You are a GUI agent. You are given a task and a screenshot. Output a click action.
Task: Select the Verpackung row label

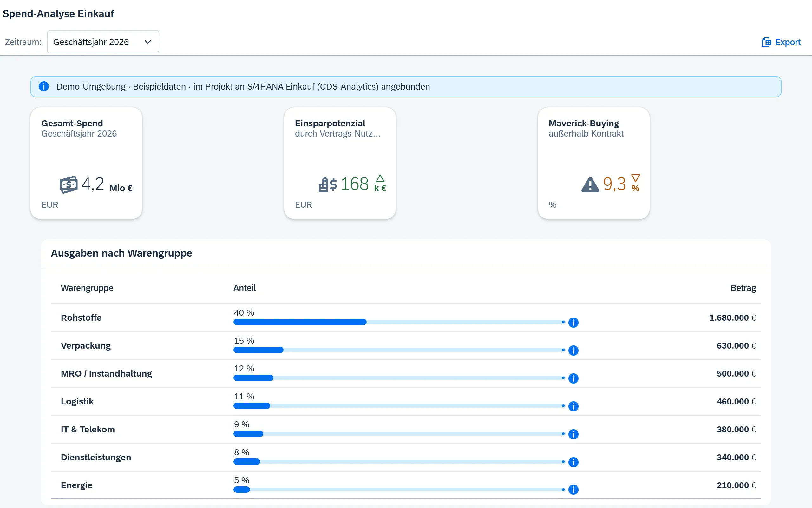pos(86,346)
